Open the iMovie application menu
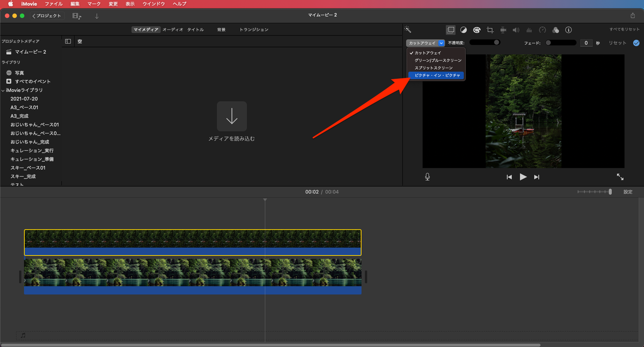 pos(29,4)
